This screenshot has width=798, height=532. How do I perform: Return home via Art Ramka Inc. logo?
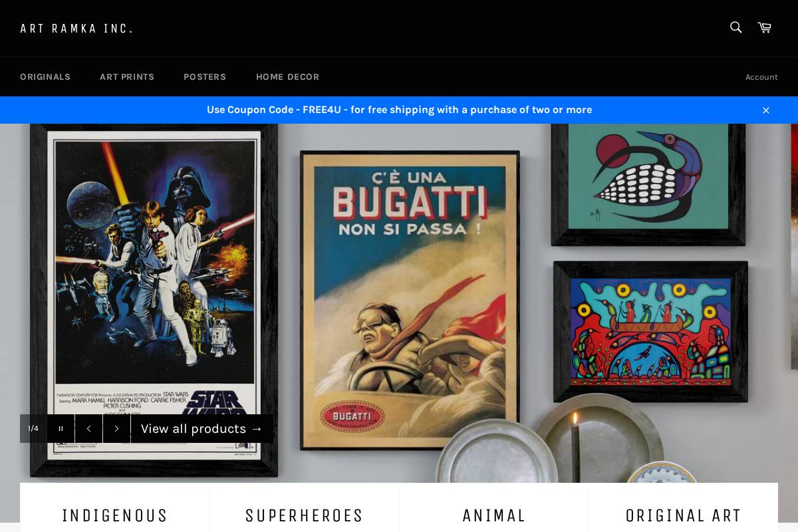[76, 28]
